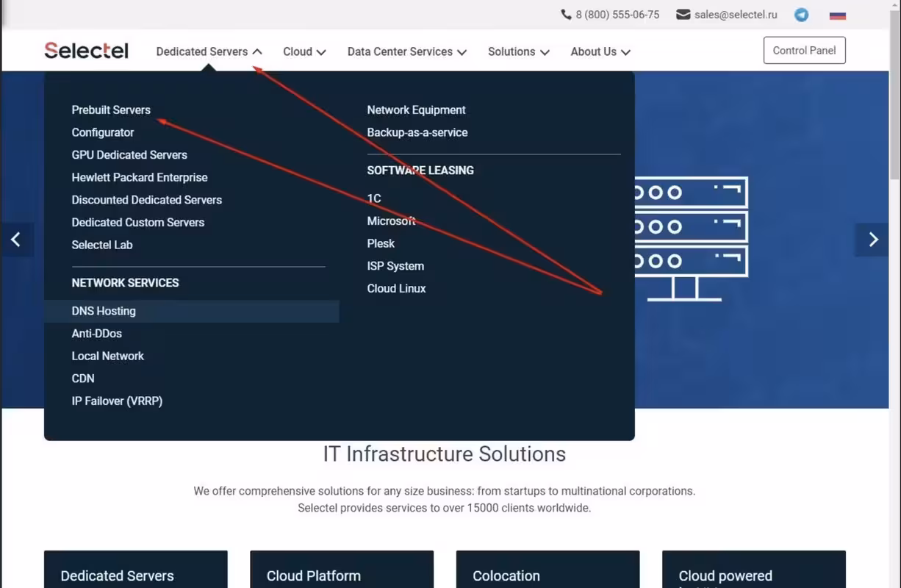The image size is (901, 588).
Task: Expand the Cloud menu
Action: (304, 51)
